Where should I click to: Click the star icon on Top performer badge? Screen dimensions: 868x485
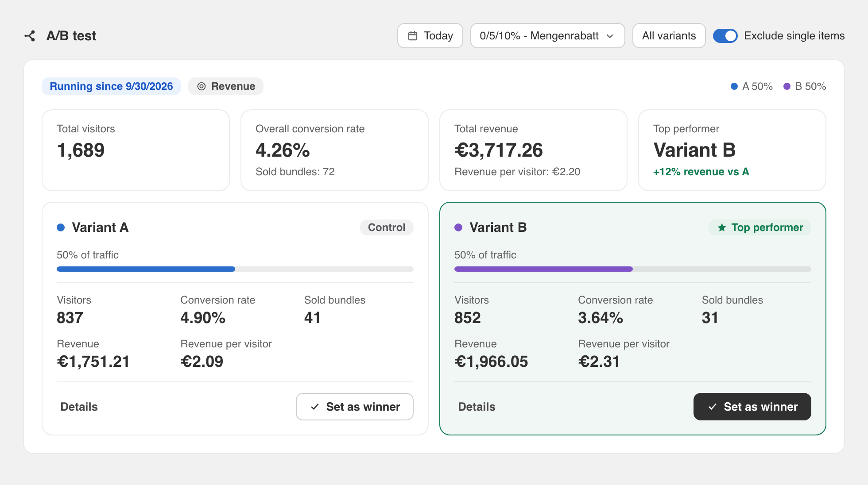point(722,227)
